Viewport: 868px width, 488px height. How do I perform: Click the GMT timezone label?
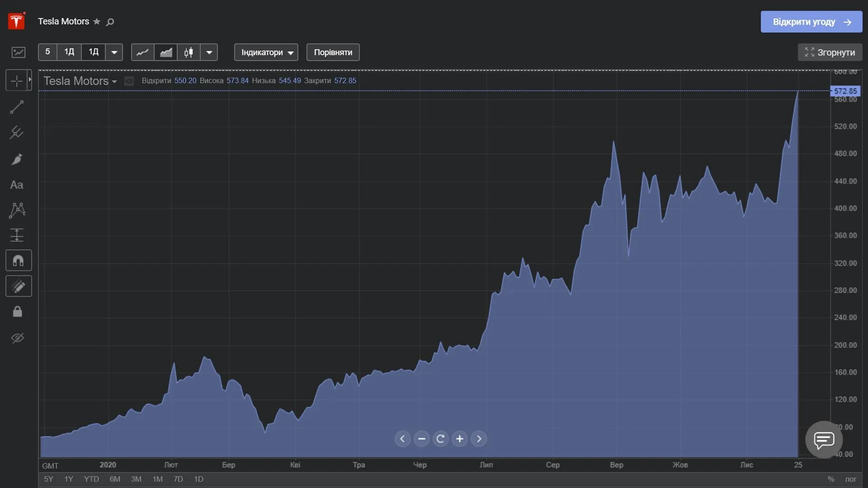click(50, 466)
